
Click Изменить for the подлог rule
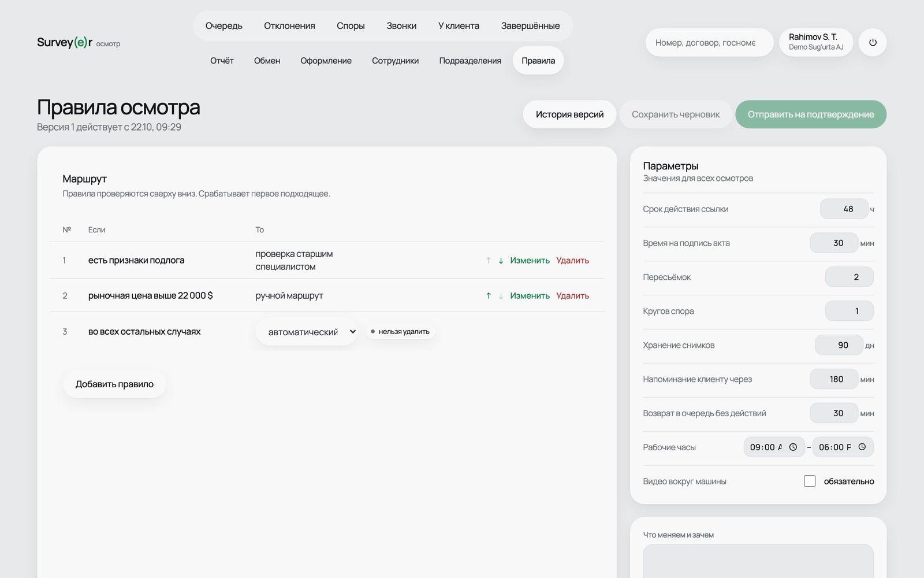(530, 261)
